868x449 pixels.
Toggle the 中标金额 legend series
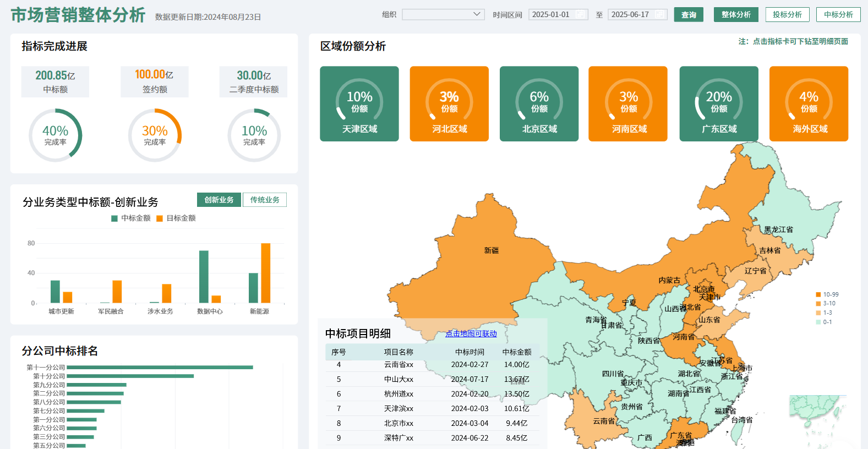coord(131,218)
